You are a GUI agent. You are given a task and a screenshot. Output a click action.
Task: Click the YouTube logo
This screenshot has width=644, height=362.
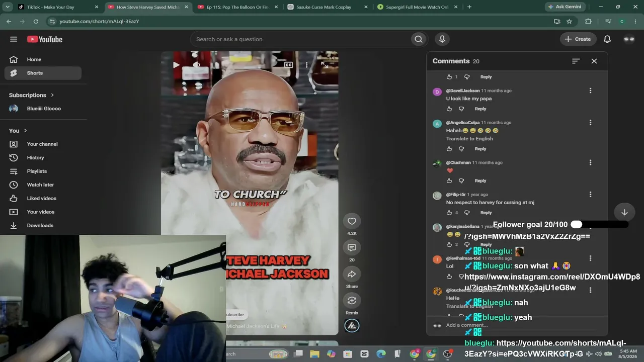45,39
